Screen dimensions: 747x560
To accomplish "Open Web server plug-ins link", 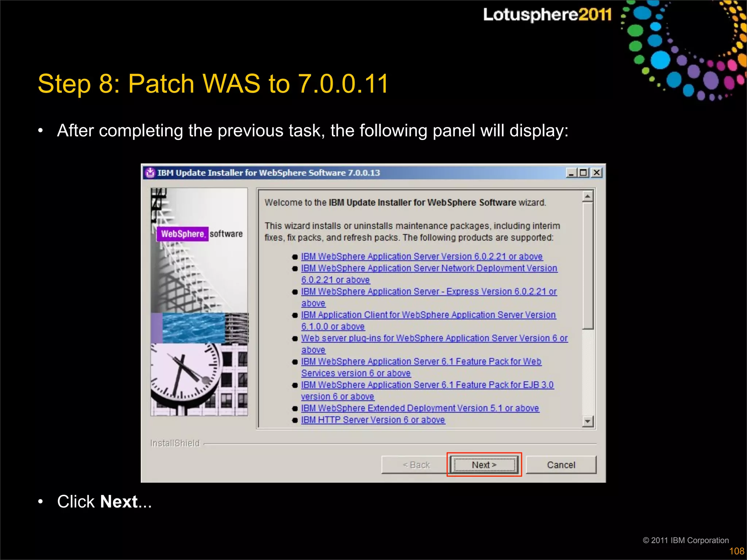I will click(434, 344).
